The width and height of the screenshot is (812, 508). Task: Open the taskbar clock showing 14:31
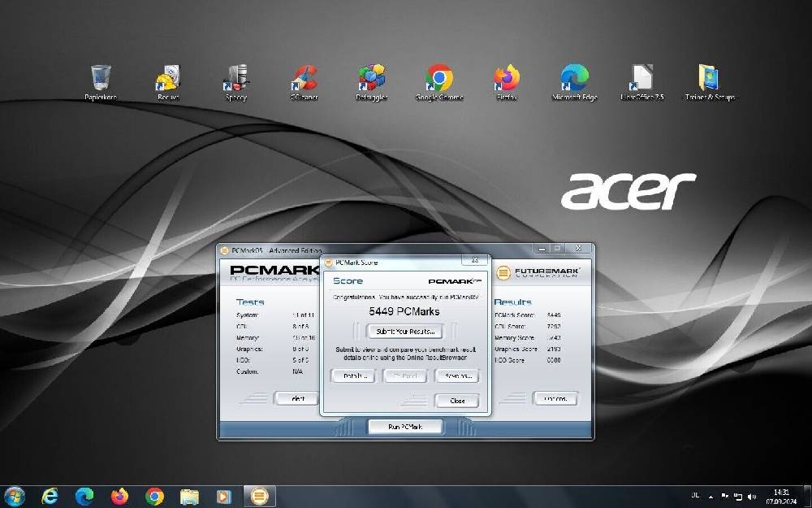click(x=781, y=497)
